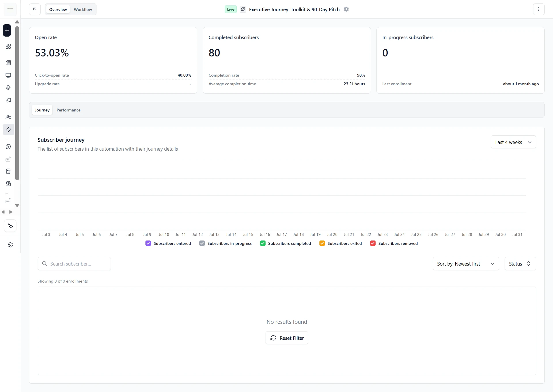The height and width of the screenshot is (392, 553).
Task: Click the Reset Filter button
Action: [x=287, y=338]
